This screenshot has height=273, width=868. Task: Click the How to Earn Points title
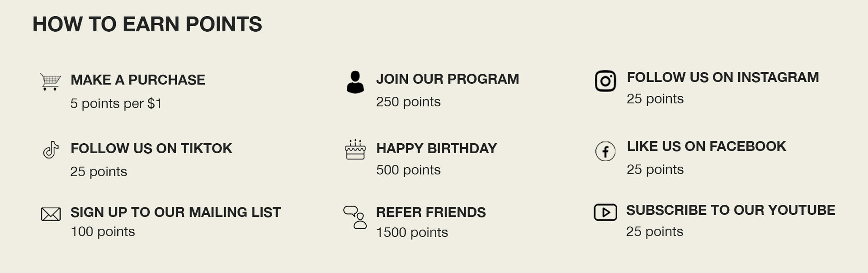[x=147, y=24]
